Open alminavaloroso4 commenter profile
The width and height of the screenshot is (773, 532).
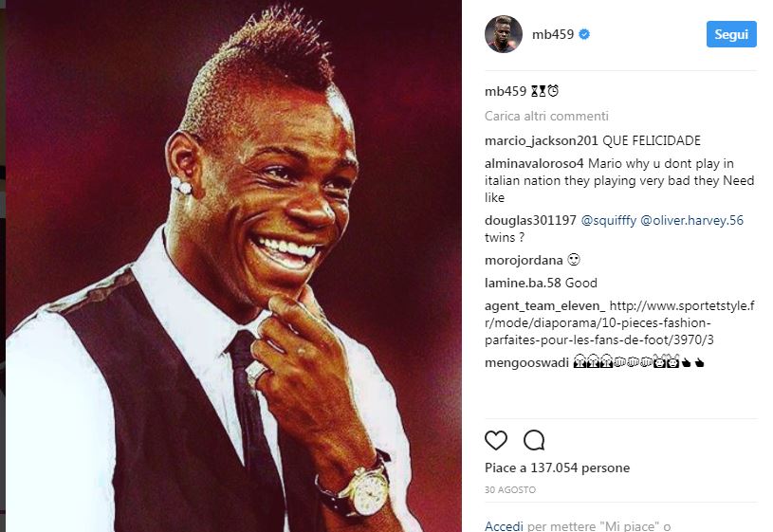coord(534,163)
